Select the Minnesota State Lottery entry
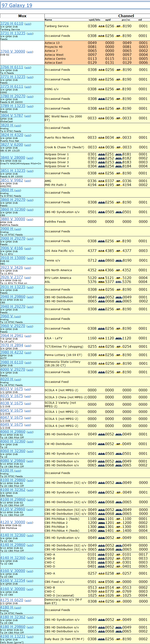 pos(63,363)
